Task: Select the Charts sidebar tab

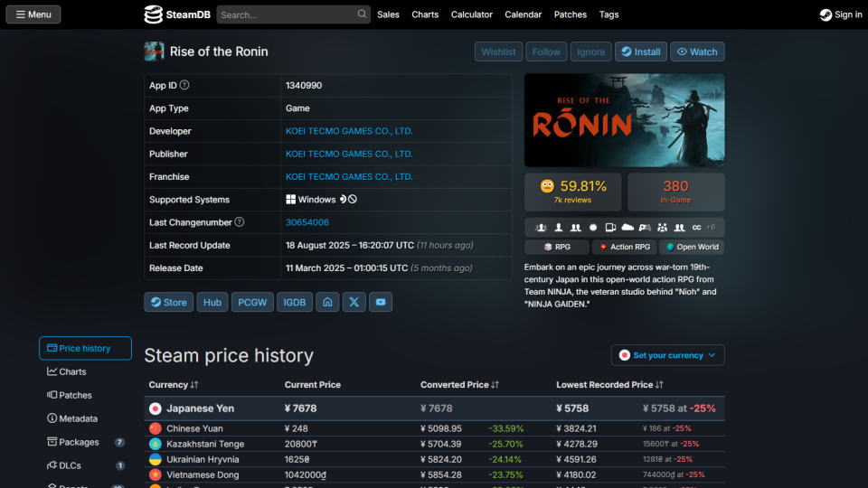Action: (x=85, y=371)
